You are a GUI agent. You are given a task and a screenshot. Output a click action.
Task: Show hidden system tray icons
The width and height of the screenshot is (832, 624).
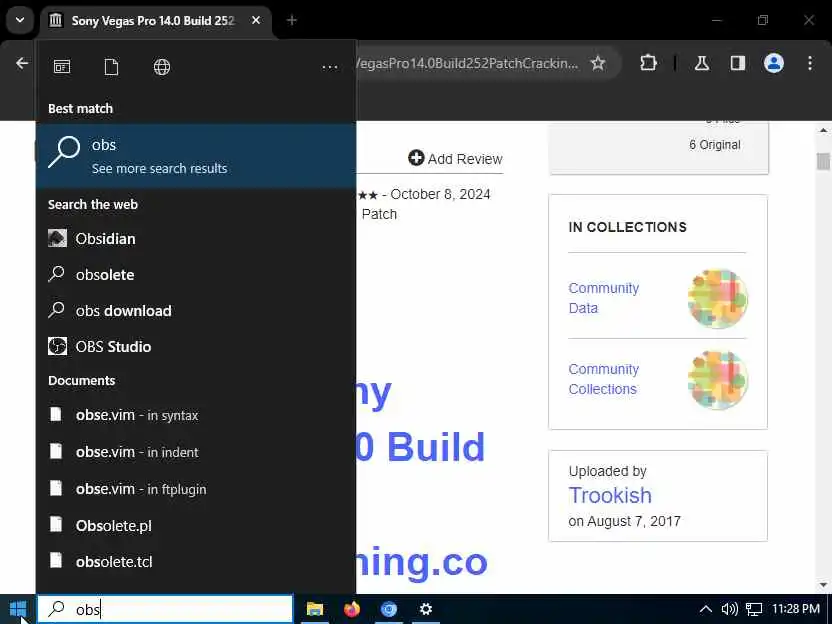(706, 609)
